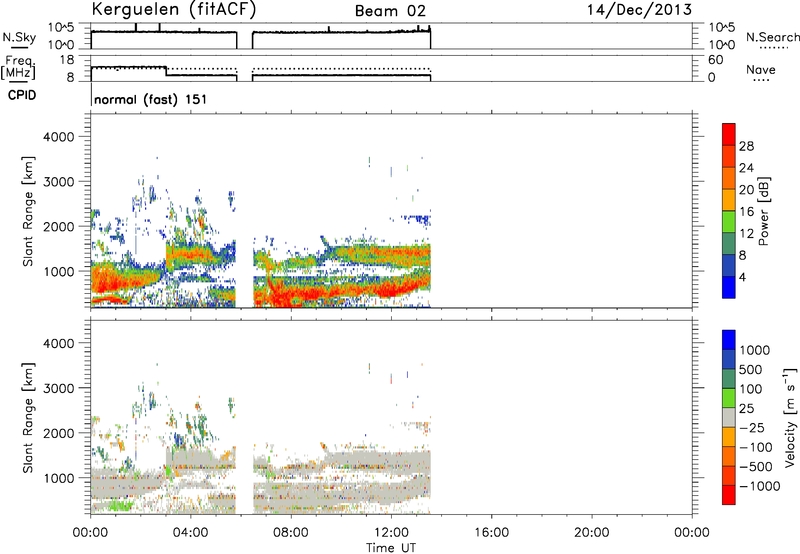
Task: Click the 'Freq. [MHz]' axis label
Action: point(18,68)
